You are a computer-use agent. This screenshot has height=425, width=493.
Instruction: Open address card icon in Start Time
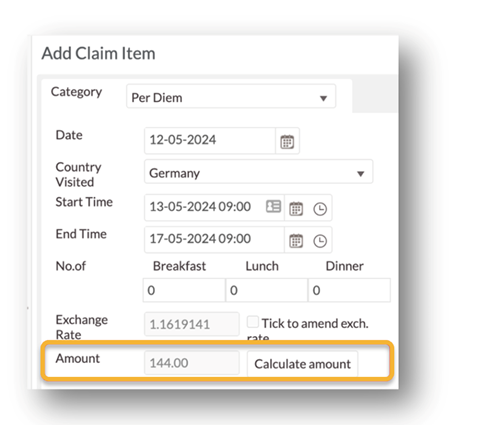[273, 206]
